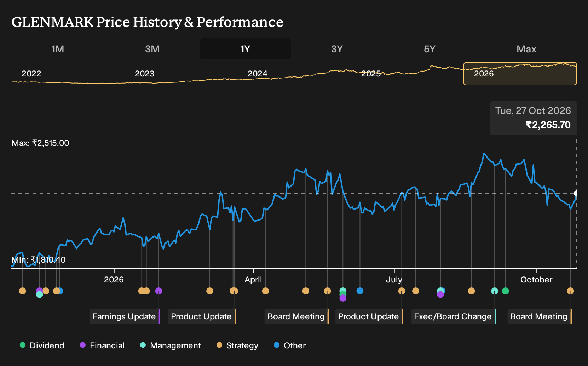
Task: Select the teal marker above Exec/Board Change label
Action: (x=495, y=291)
